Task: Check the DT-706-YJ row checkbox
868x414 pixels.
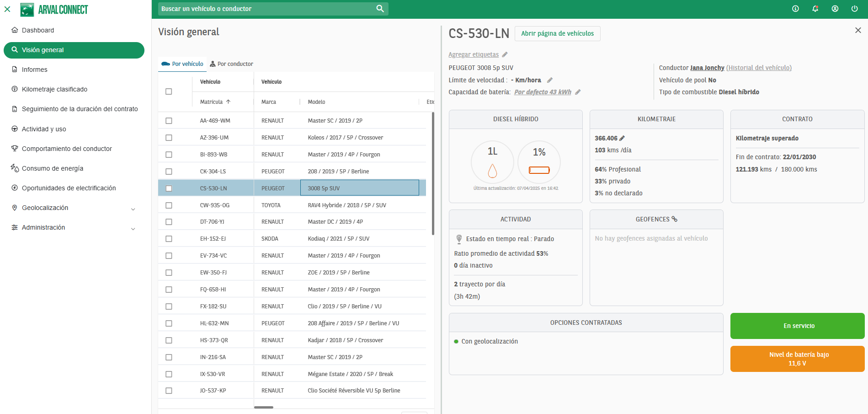Action: tap(169, 222)
